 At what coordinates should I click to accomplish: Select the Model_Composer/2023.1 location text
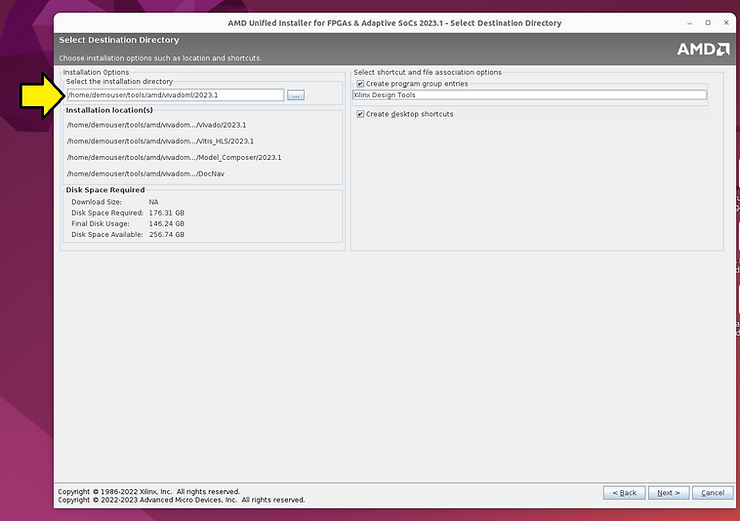[x=174, y=158]
